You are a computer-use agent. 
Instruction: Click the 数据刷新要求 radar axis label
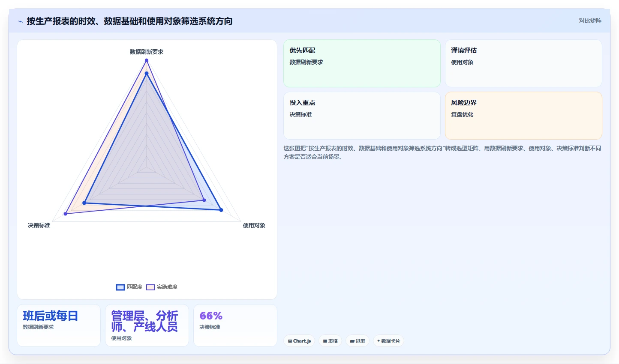147,52
